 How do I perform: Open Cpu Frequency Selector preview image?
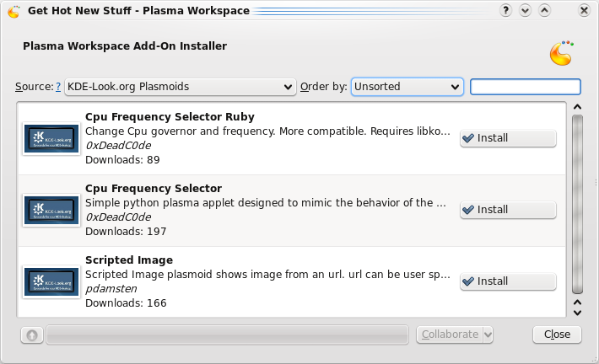(x=52, y=210)
